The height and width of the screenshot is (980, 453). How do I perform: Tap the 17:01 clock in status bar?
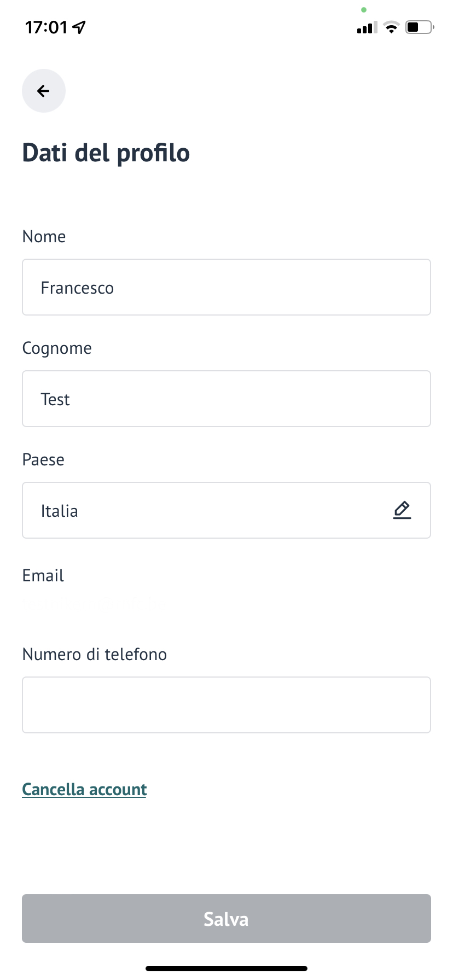(47, 27)
